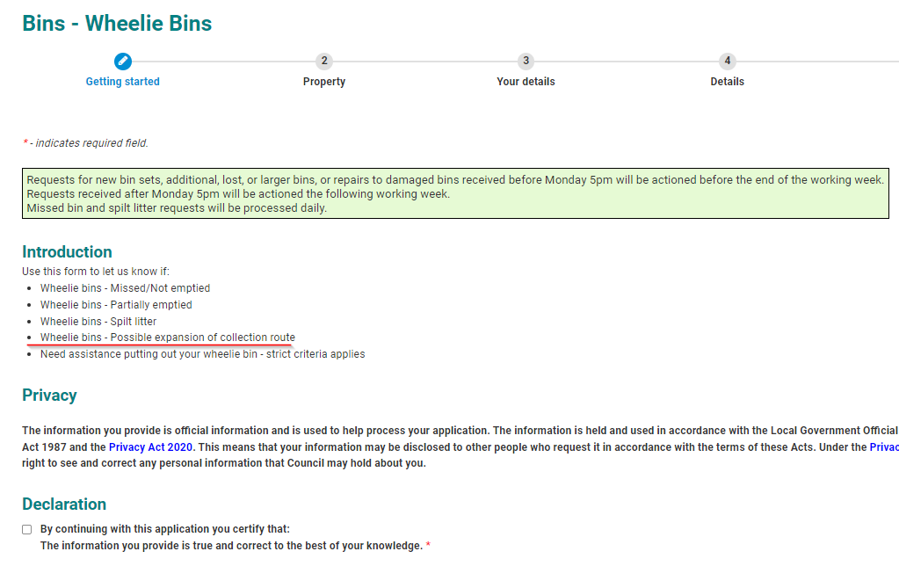Go to the Property step label
This screenshot has height=588, width=899.
324,82
